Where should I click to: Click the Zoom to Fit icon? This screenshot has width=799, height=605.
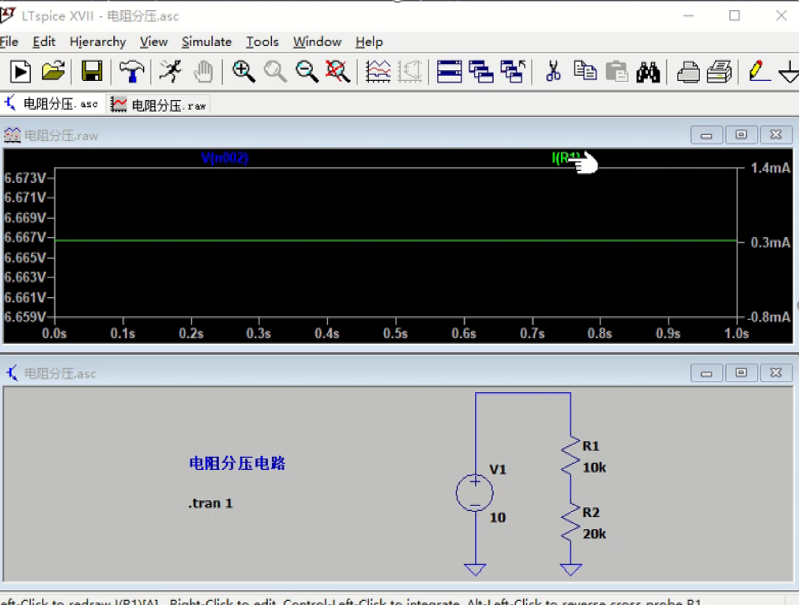tap(338, 71)
